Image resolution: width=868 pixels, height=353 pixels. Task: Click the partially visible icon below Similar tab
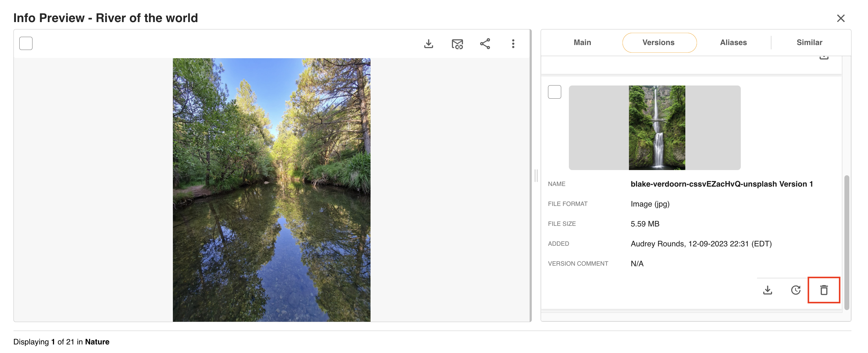[824, 58]
